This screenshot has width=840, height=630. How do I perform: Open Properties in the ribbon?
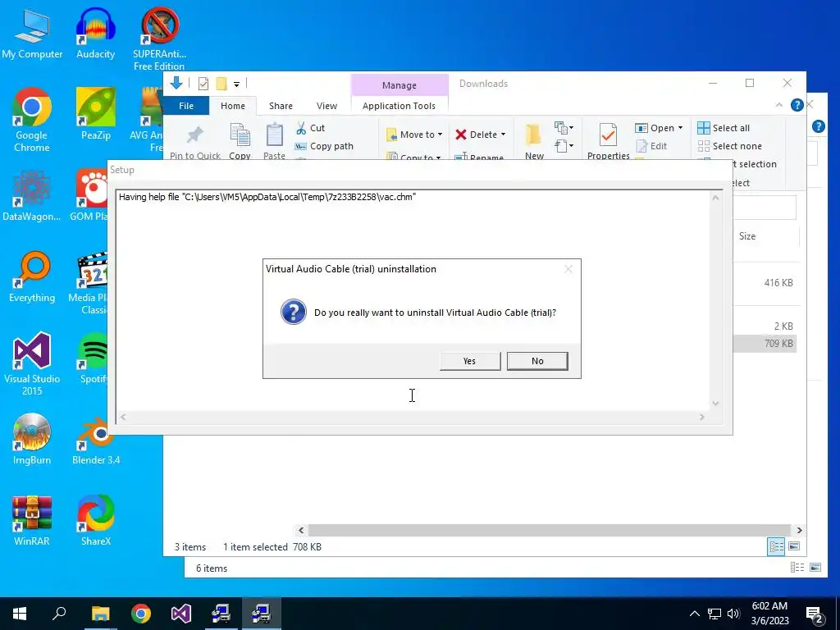tap(608, 141)
